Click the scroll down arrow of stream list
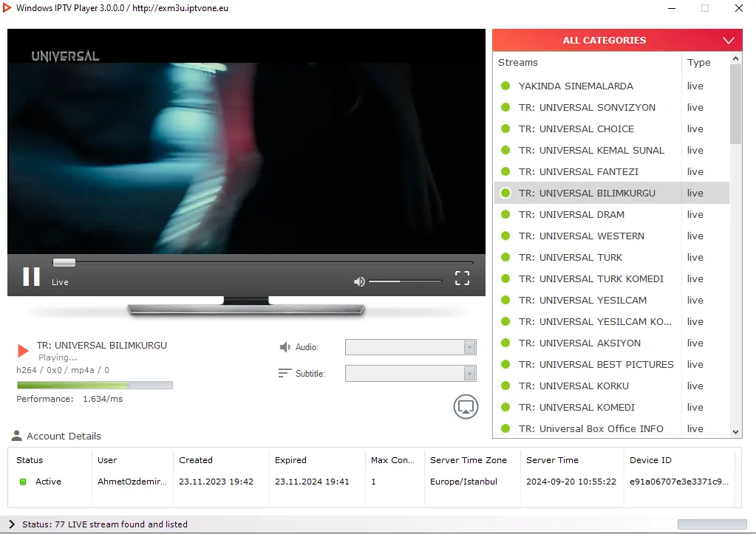 pos(735,432)
